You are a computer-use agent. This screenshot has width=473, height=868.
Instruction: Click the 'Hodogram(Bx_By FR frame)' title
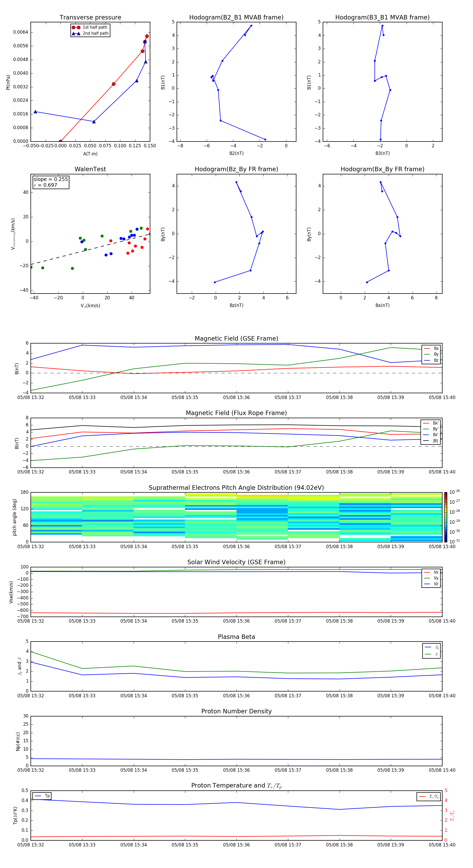point(382,169)
